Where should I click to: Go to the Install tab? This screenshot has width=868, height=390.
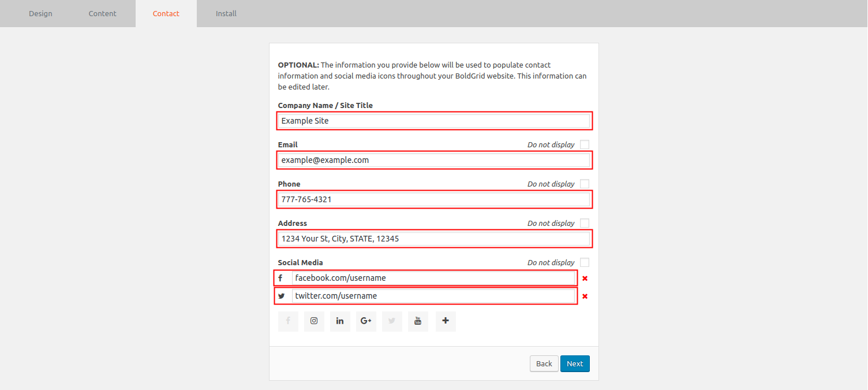pyautogui.click(x=226, y=13)
